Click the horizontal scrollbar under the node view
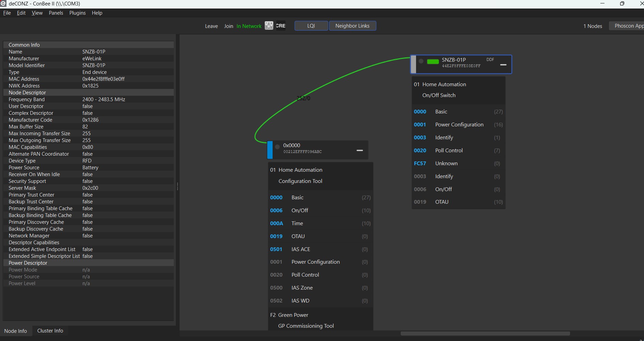Viewport: 644px width, 341px height. [485, 334]
